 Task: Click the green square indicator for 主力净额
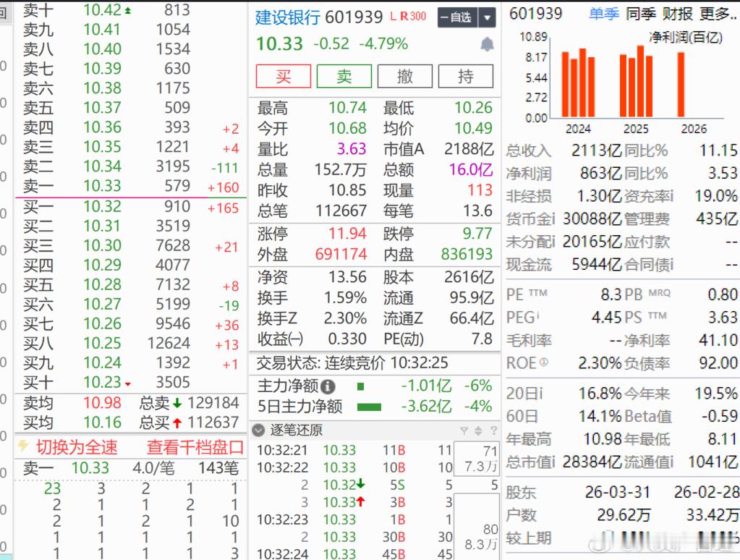360,386
